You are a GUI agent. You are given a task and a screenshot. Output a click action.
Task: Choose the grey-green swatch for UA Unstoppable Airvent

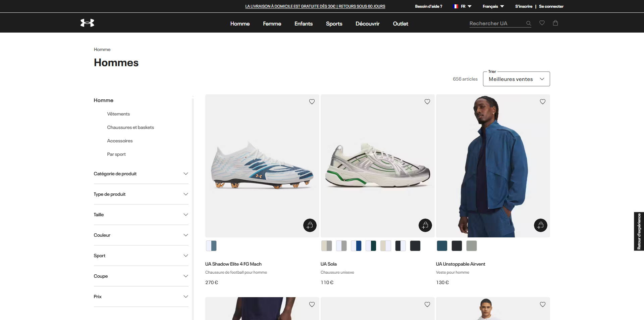(472, 246)
